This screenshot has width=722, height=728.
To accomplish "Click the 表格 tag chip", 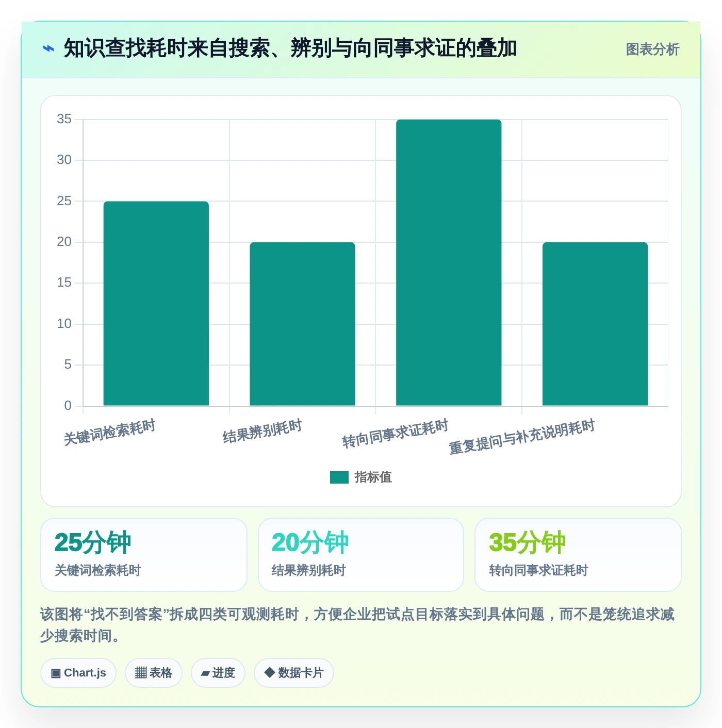I will pyautogui.click(x=154, y=673).
